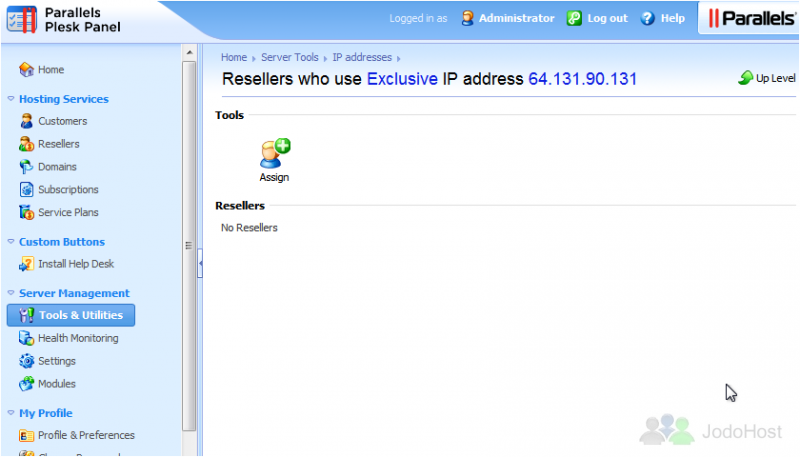Screen dimensions: 800x457
Task: Follow the IP addresses breadcrumb link
Action: pyautogui.click(x=362, y=57)
